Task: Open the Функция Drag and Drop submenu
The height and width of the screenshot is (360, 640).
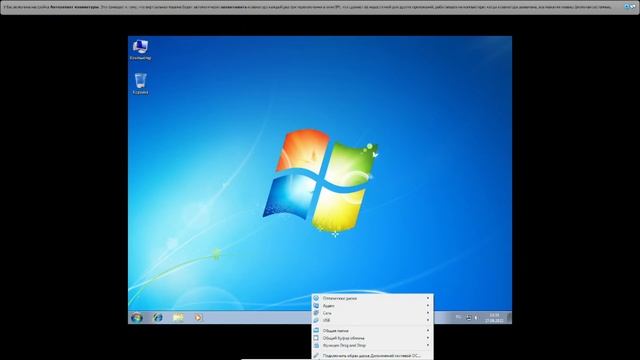Action: (372, 345)
